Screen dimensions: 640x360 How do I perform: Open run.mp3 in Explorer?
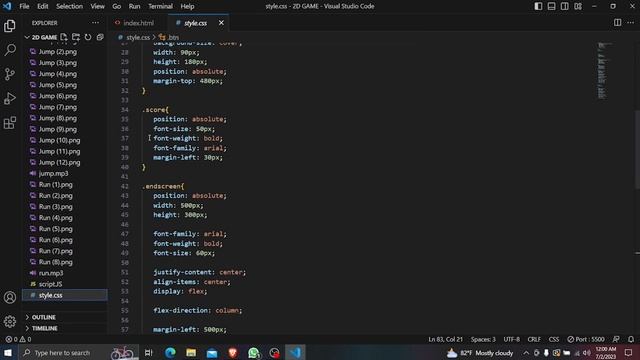pos(51,273)
